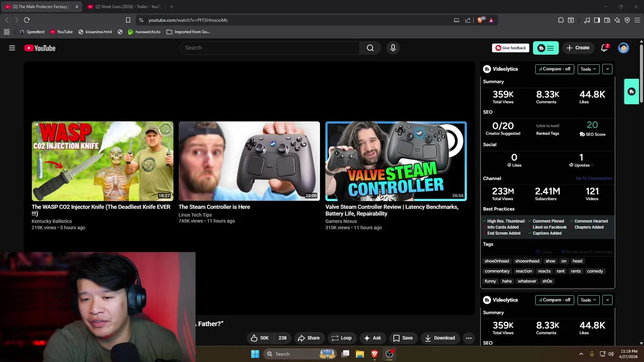Viewport: 644px width, 362px height.
Task: Open OBS Studio from the taskbar
Action: coord(389,354)
